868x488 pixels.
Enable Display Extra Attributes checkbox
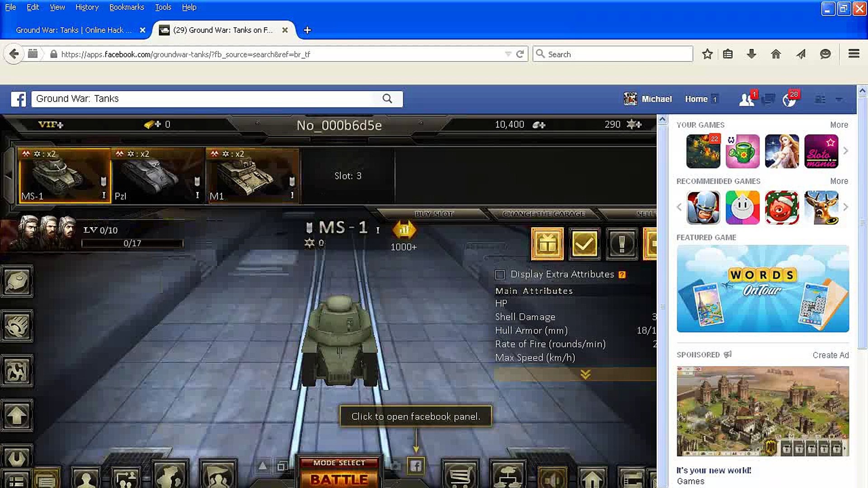coord(500,275)
